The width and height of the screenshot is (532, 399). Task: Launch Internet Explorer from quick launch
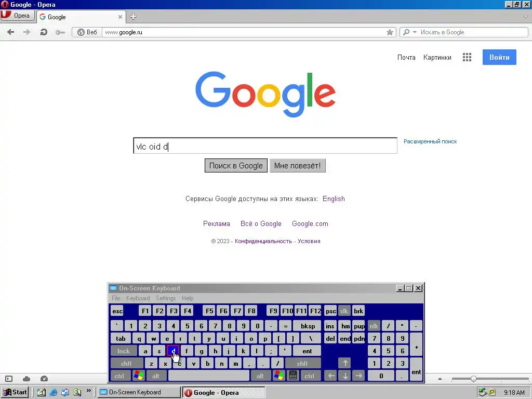(54, 393)
